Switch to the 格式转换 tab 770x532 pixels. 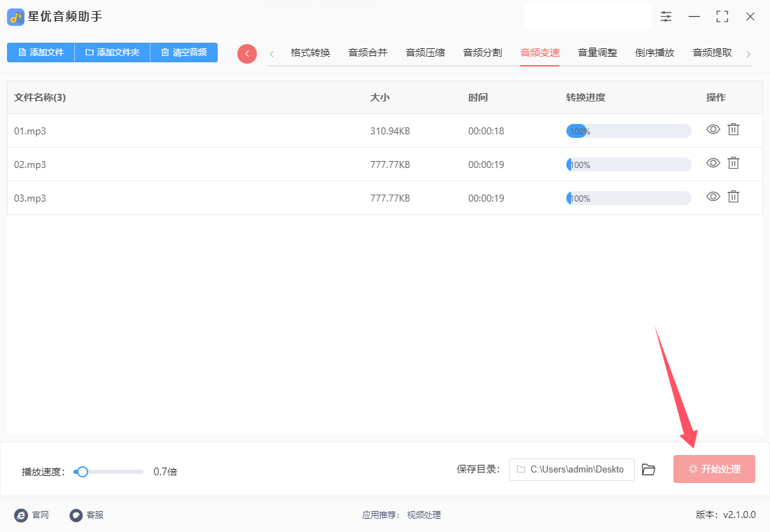coord(310,52)
